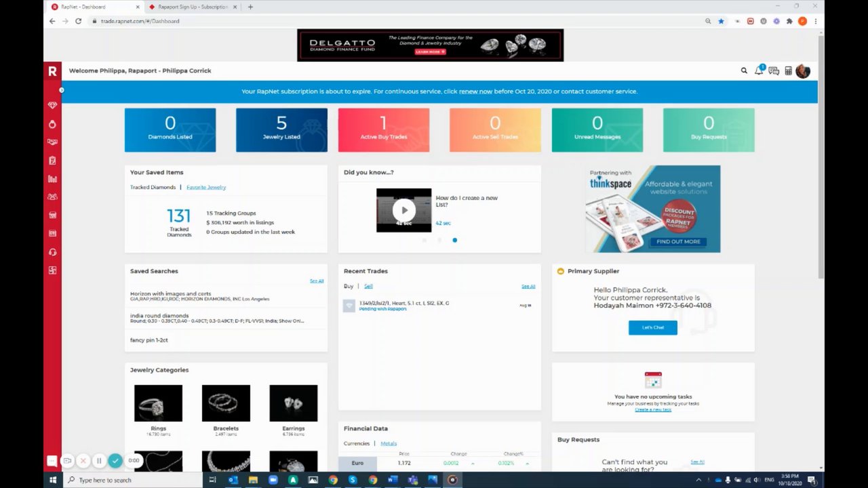The width and height of the screenshot is (868, 488).
Task: Reload the page with the browser refresh button
Action: pyautogui.click(x=78, y=21)
